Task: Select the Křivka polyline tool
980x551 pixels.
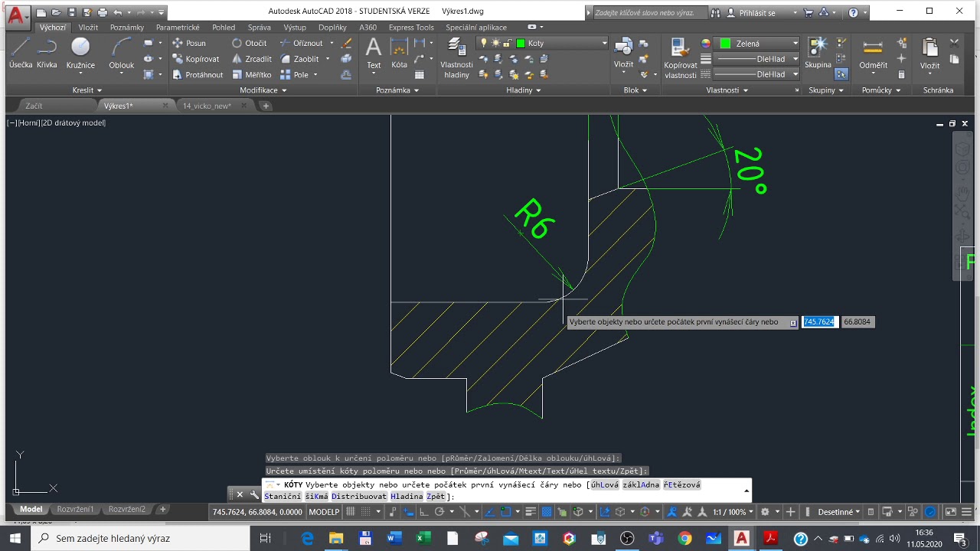Action: tap(47, 54)
